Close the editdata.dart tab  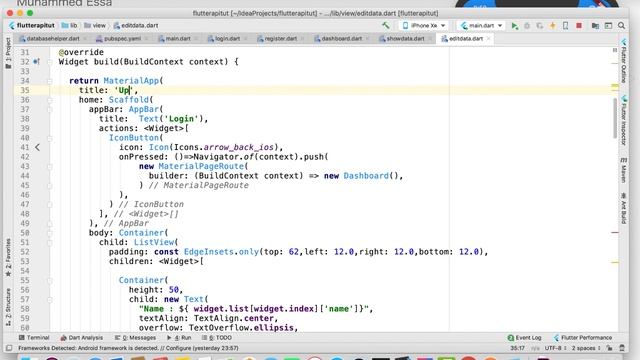coord(489,39)
